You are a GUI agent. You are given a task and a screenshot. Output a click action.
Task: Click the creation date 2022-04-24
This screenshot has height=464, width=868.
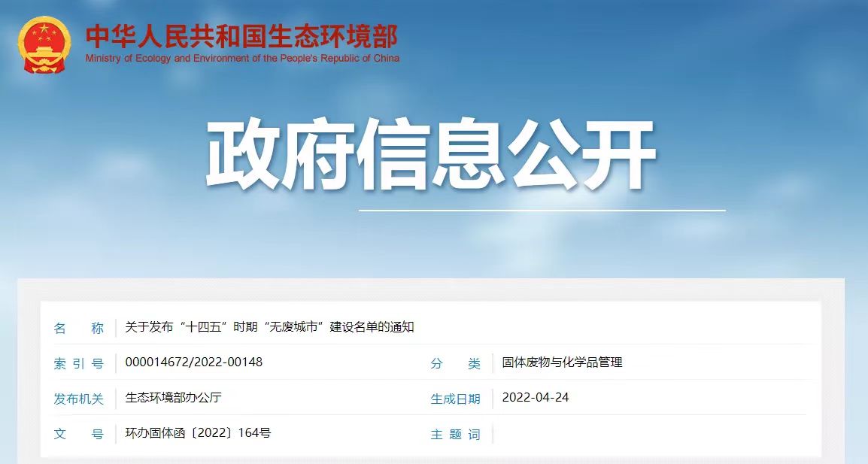pyautogui.click(x=535, y=398)
